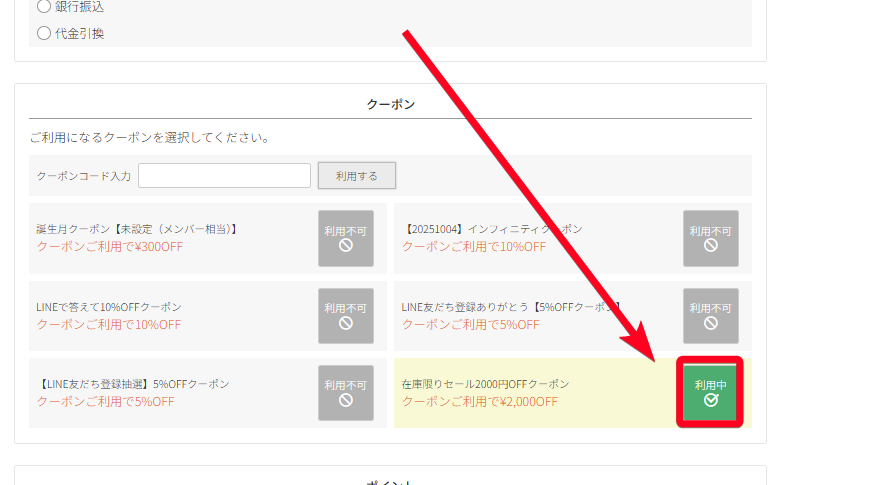Click 利用不可 icon for LINE友だち登録抽選 coupon
The image size is (874, 485).
click(345, 392)
